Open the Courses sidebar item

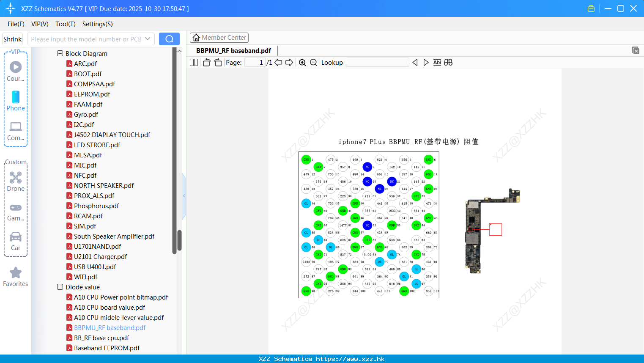[16, 71]
